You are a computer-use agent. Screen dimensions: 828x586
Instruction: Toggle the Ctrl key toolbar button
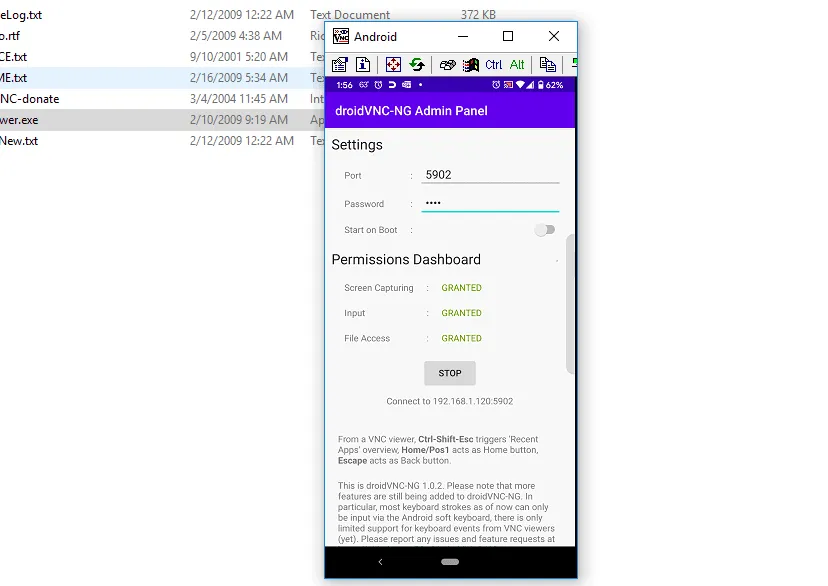[494, 65]
